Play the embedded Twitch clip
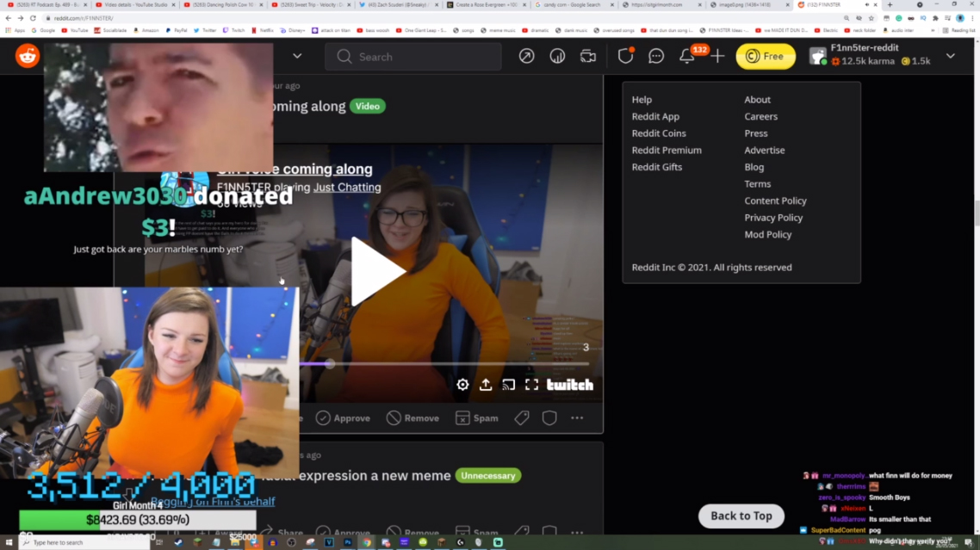Screen dimensions: 980x550 pos(377,272)
